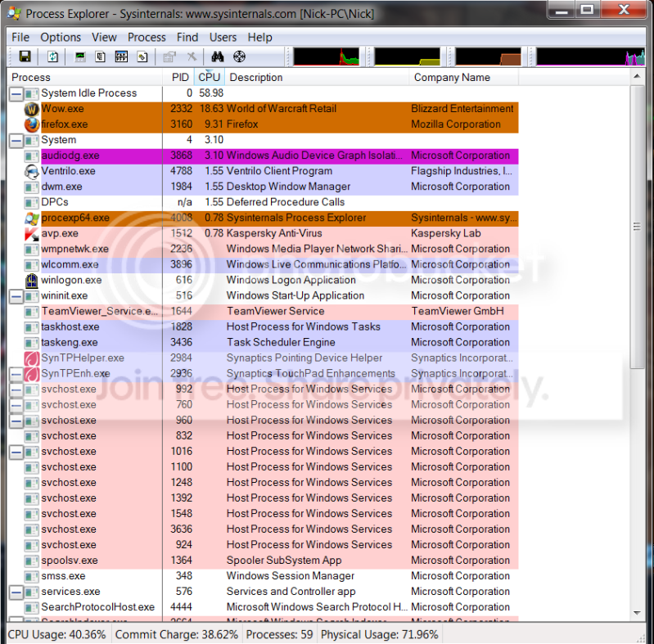Click the Properties toolbar icon
The height and width of the screenshot is (644, 654).
[x=169, y=56]
